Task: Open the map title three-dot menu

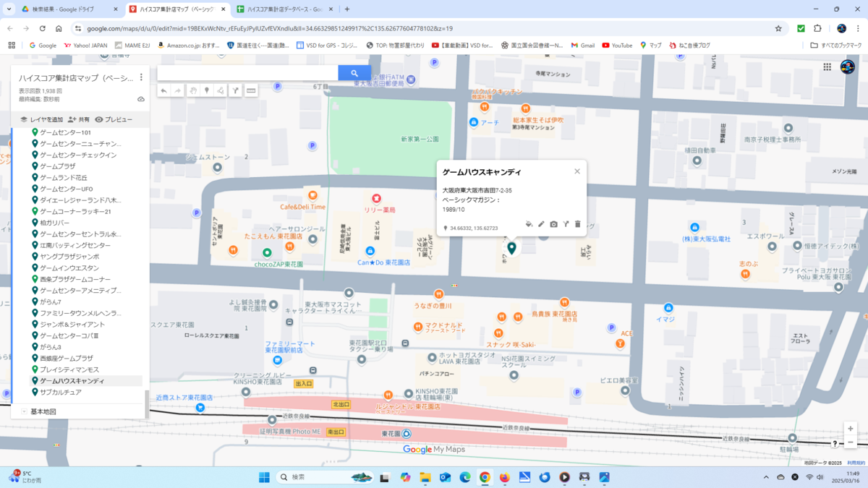Action: [x=141, y=77]
